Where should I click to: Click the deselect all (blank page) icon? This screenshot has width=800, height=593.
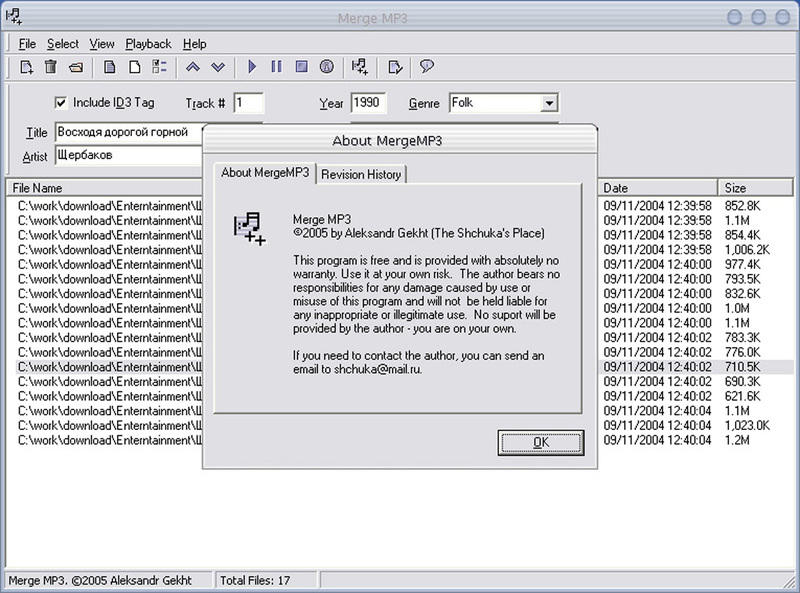(x=135, y=67)
